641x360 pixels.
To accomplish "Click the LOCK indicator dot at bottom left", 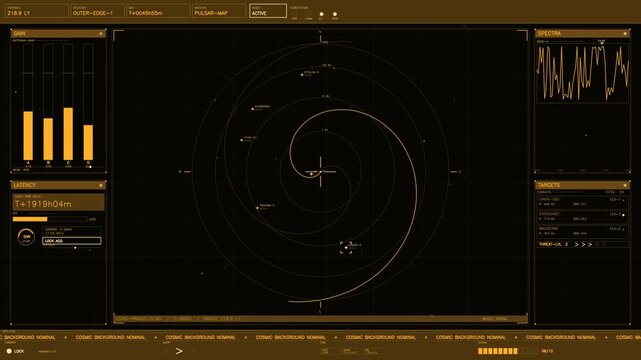I will (9, 351).
